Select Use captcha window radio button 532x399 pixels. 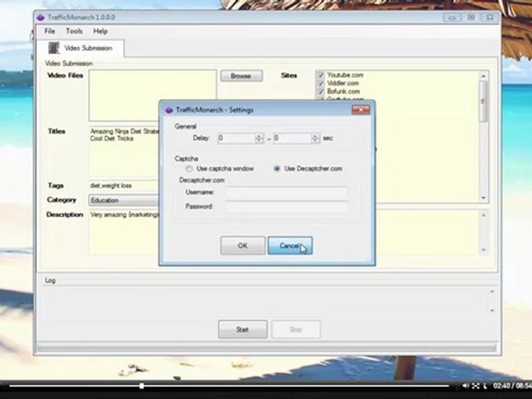tap(189, 168)
